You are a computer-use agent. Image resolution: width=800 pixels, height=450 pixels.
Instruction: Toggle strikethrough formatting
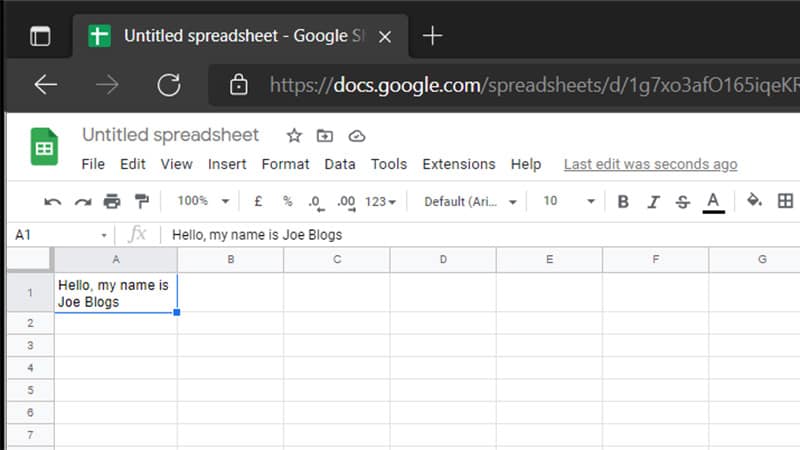[683, 202]
